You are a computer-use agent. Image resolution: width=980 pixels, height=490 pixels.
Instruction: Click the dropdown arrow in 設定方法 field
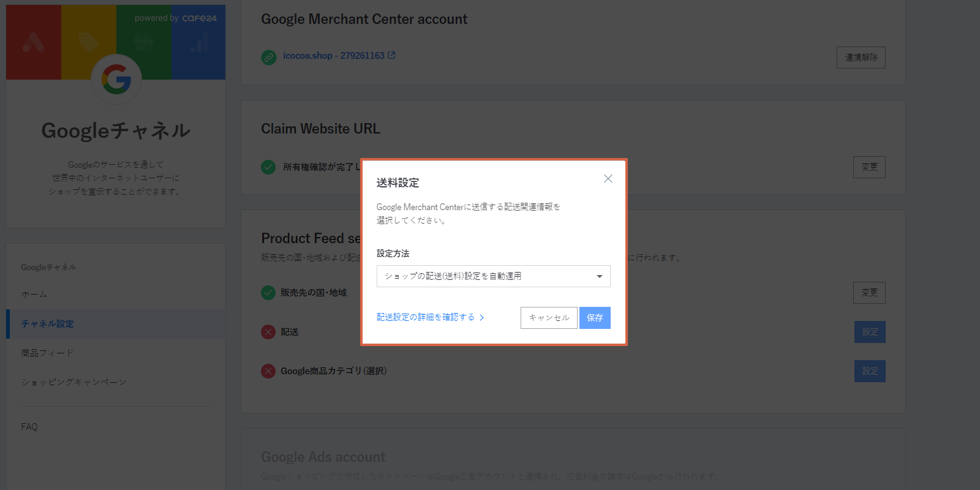pos(600,276)
